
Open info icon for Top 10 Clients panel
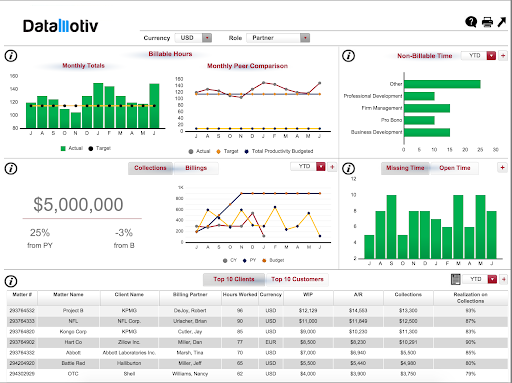[11, 281]
